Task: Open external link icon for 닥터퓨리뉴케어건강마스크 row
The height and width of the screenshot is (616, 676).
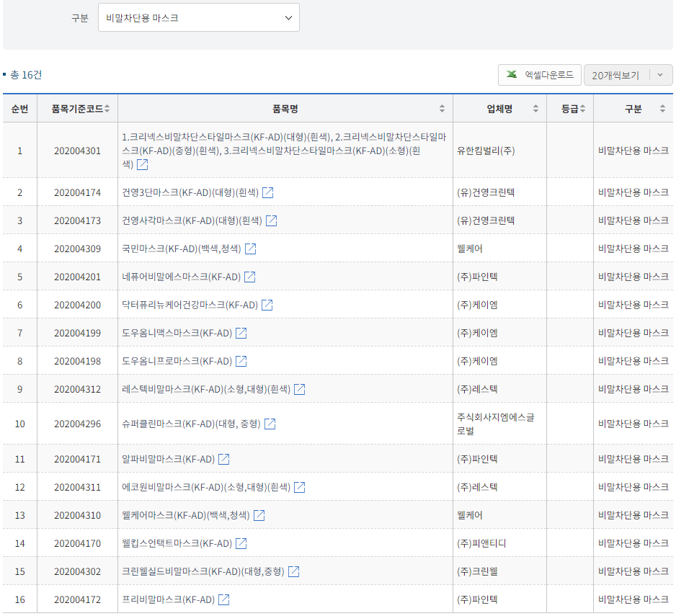Action: (267, 305)
